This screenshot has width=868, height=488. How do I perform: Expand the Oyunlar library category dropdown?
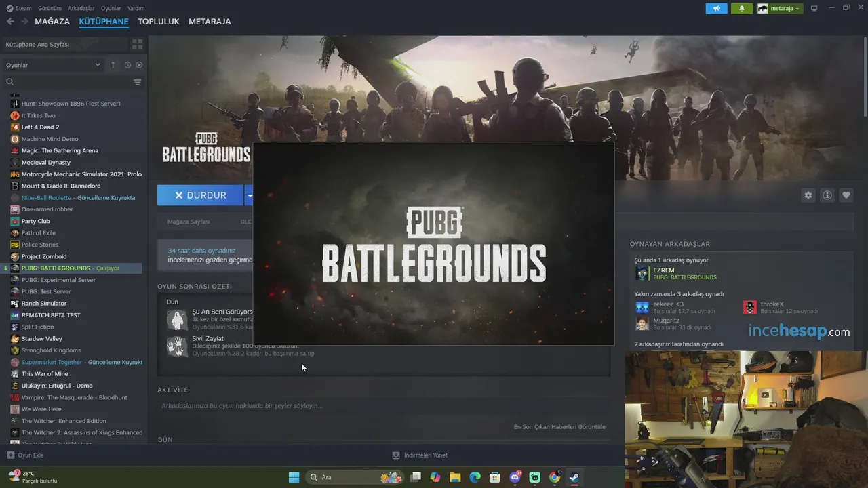coord(54,65)
